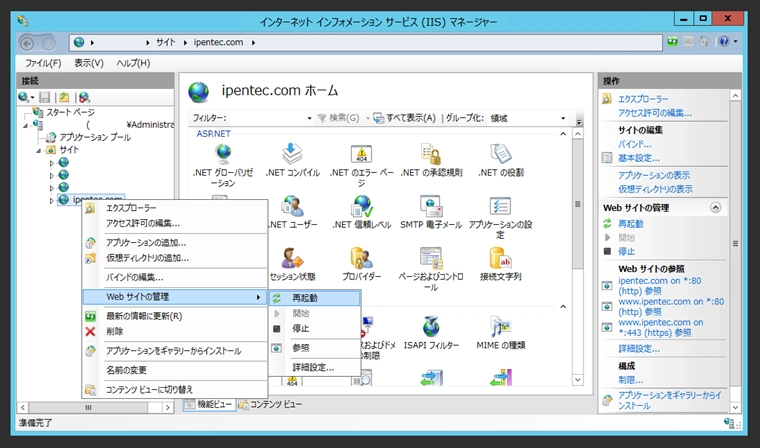Collapse the Web サイトの管理 actions section
This screenshot has width=760, height=448.
pyautogui.click(x=715, y=208)
